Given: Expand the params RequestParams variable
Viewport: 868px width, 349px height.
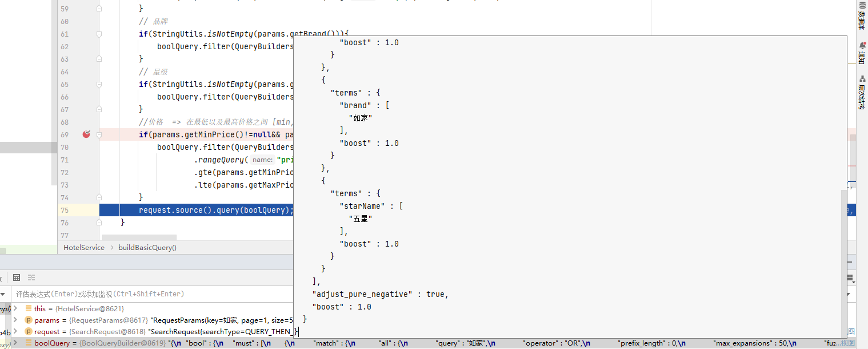Looking at the screenshot, I should pyautogui.click(x=15, y=320).
